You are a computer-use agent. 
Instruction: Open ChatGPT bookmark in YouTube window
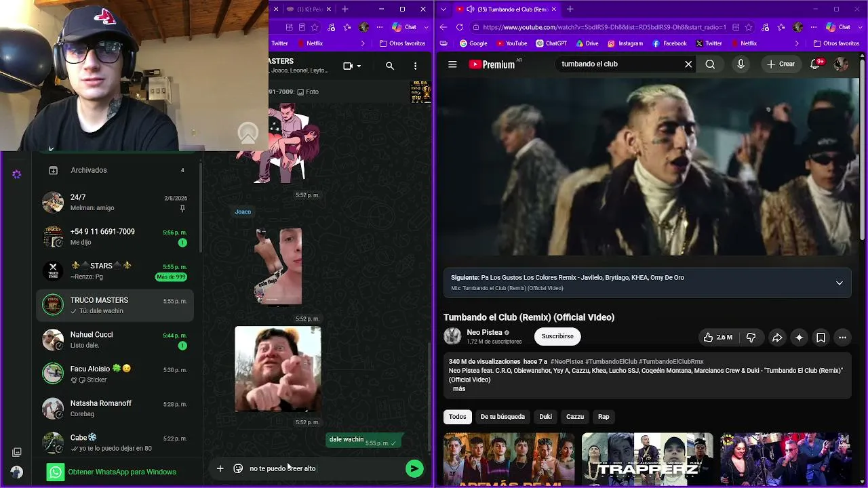click(x=551, y=43)
